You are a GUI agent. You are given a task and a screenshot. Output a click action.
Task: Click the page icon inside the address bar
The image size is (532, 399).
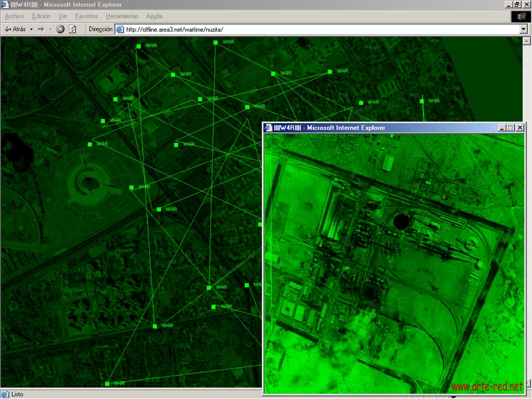[120, 29]
